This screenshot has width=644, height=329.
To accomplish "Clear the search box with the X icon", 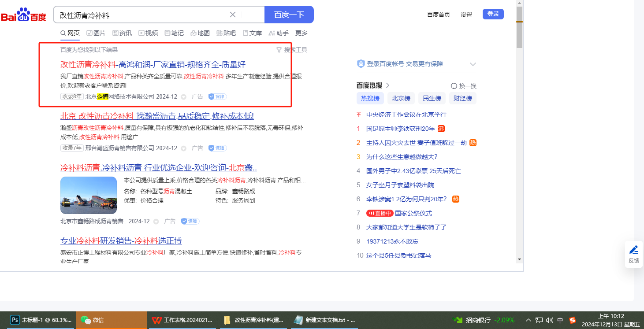I will click(233, 15).
